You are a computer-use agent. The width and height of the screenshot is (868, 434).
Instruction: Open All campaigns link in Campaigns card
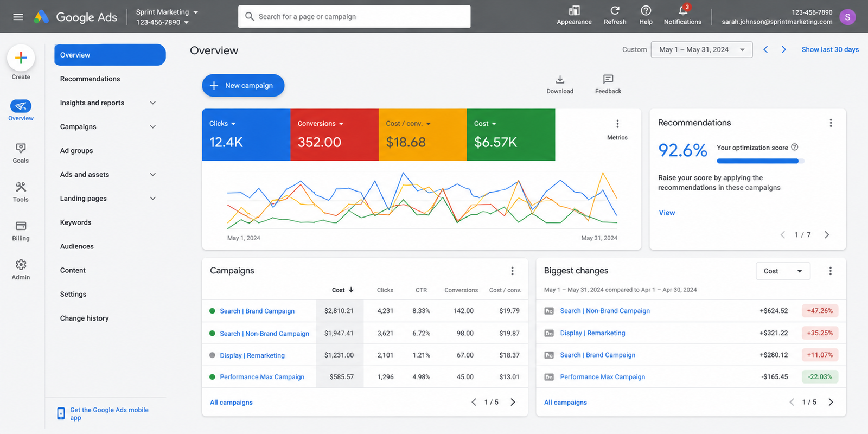click(231, 402)
